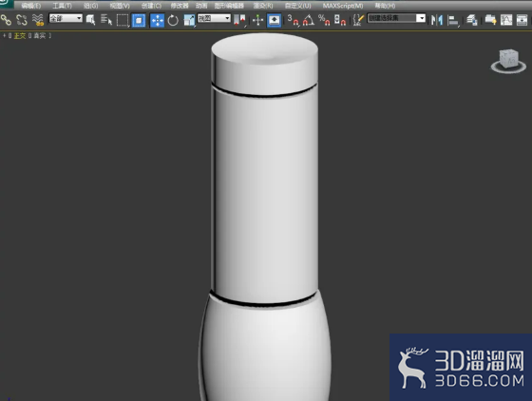This screenshot has width=532, height=401.
Task: Open the 渲染(R) Rendering menu
Action: 263,6
